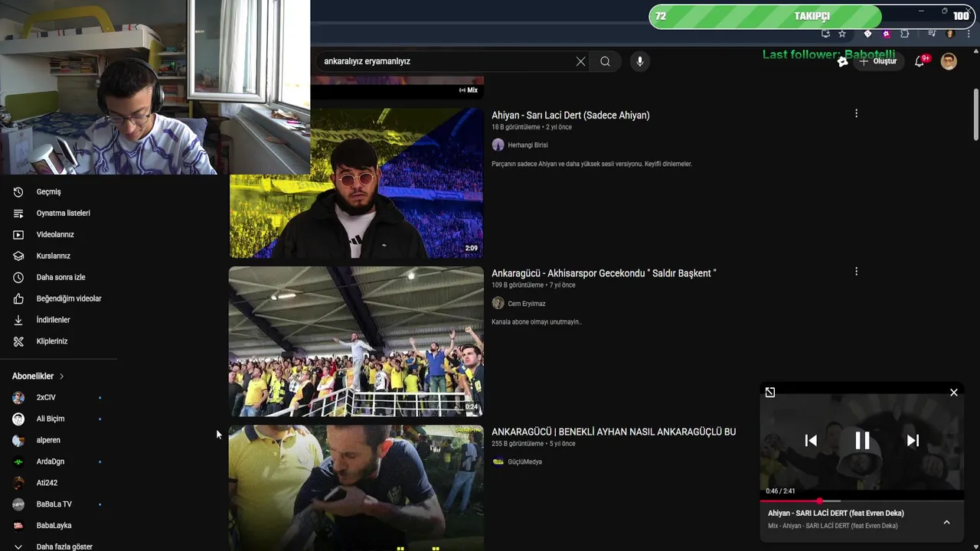Open the browser media control icon
This screenshot has height=551, width=980.
tap(933, 33)
